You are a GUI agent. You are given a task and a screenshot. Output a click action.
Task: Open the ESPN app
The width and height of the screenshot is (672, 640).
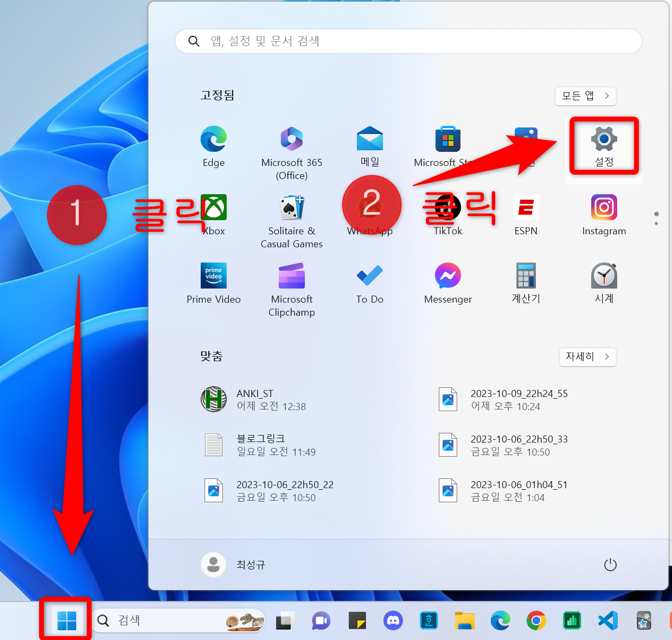[x=526, y=215]
